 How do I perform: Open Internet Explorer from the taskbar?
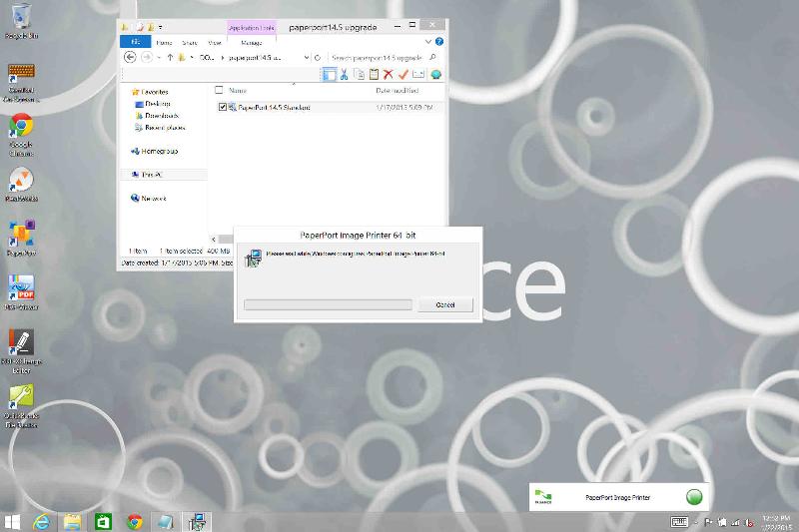coord(42,522)
